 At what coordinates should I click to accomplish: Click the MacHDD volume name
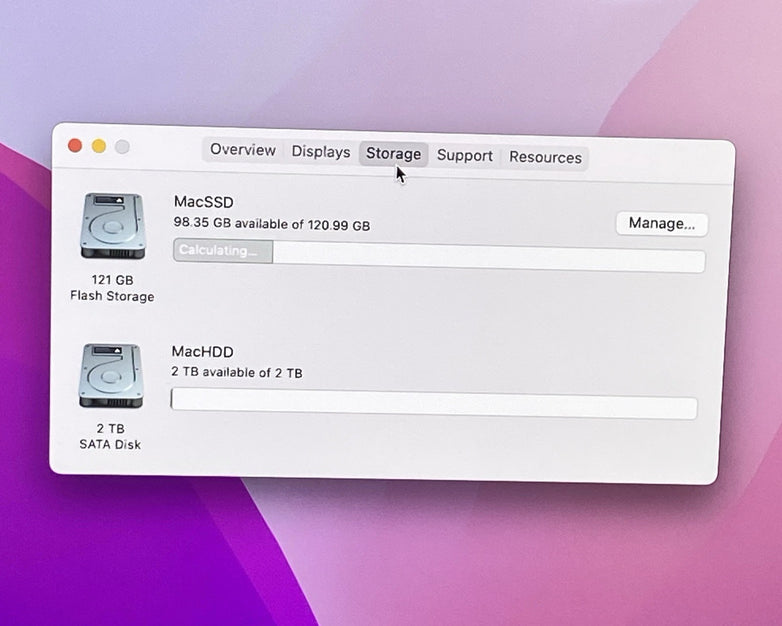tap(202, 352)
